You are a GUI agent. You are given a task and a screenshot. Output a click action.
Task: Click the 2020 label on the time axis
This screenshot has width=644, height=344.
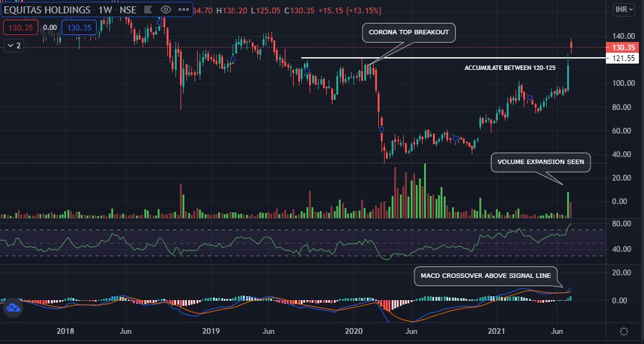pos(354,331)
